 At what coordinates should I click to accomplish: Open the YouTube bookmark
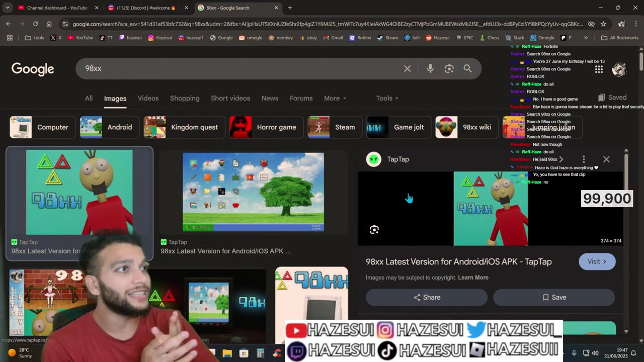coord(80,38)
